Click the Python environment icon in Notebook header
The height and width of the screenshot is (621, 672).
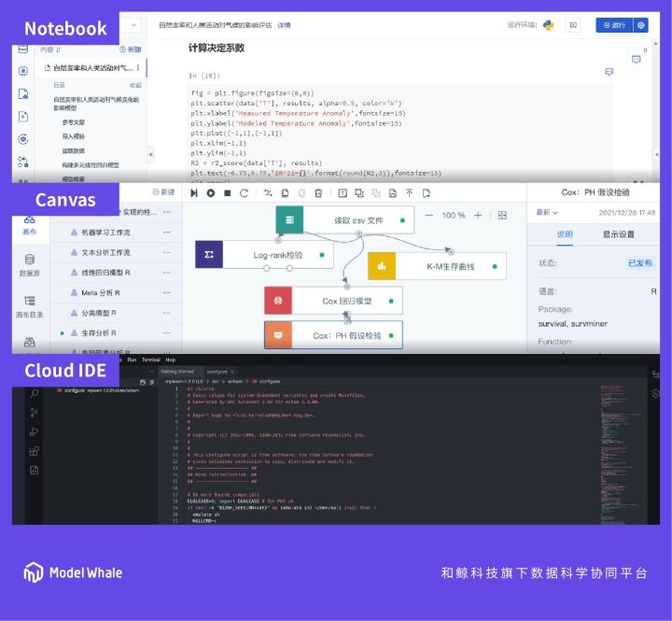coord(548,25)
